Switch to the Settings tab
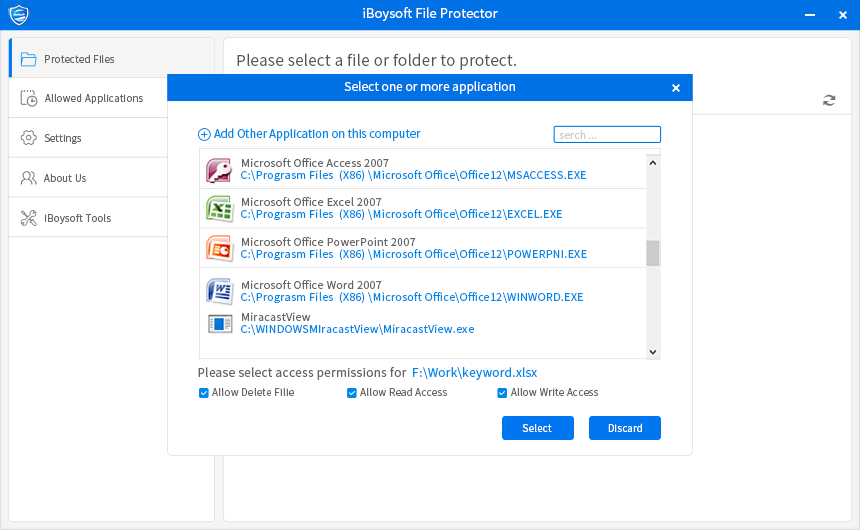The width and height of the screenshot is (860, 530). click(x=63, y=138)
